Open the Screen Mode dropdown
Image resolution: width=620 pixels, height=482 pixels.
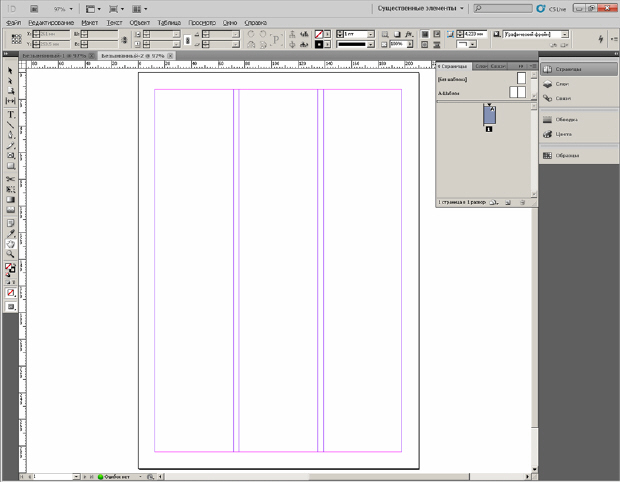point(116,9)
